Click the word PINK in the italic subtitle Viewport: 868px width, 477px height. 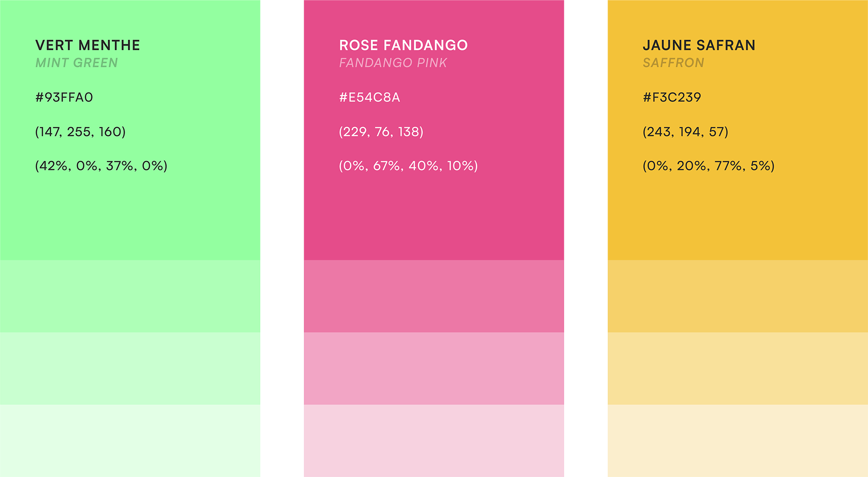point(432,63)
